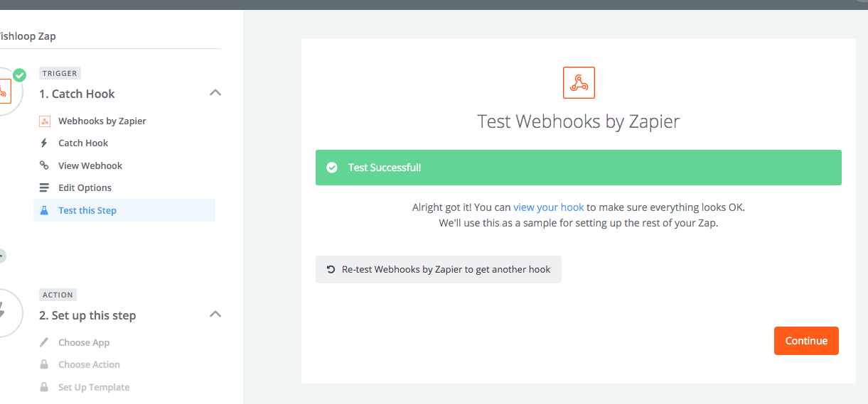
Task: Click the green checkmark badge on trigger step
Action: coord(20,75)
